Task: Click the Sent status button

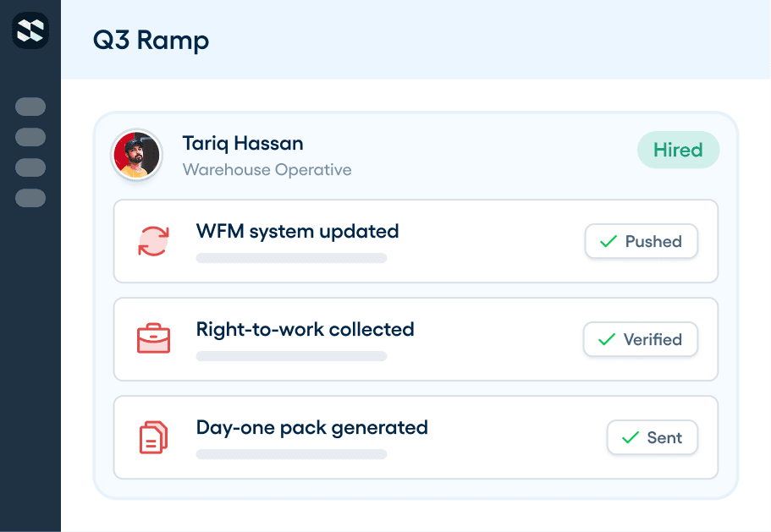Action: pyautogui.click(x=652, y=437)
